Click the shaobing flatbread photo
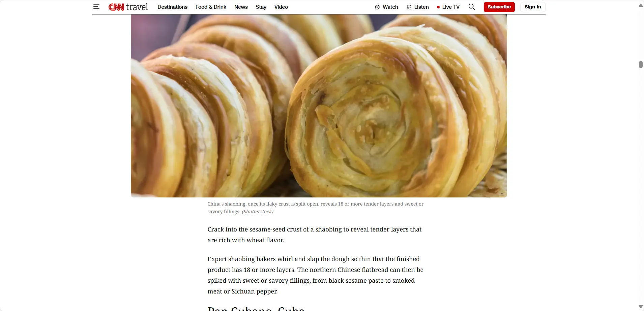The image size is (644, 311). [319, 106]
